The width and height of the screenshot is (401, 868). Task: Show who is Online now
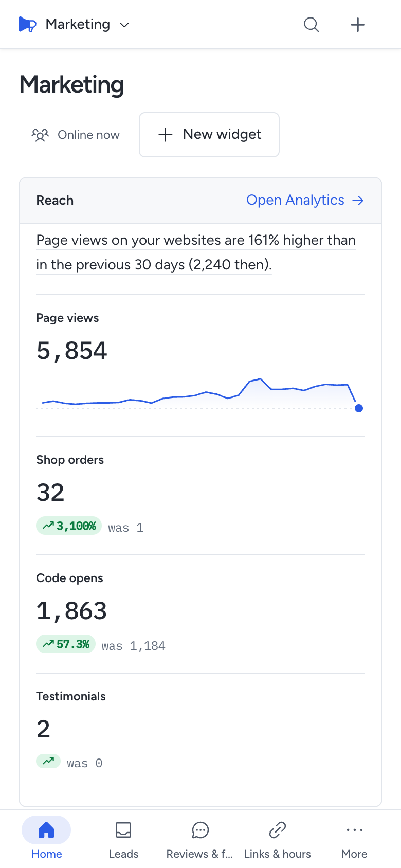pos(76,135)
